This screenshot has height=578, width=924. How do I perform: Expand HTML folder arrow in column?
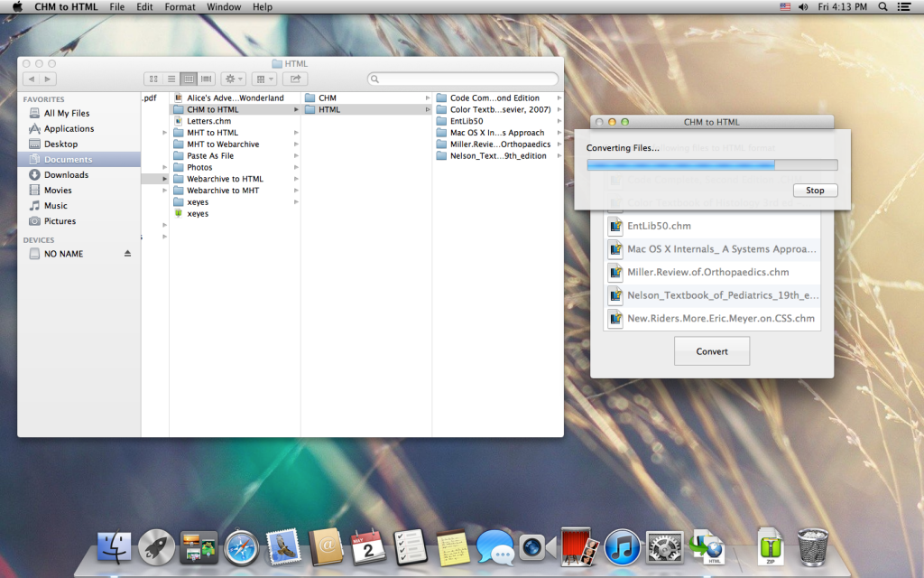tap(428, 109)
